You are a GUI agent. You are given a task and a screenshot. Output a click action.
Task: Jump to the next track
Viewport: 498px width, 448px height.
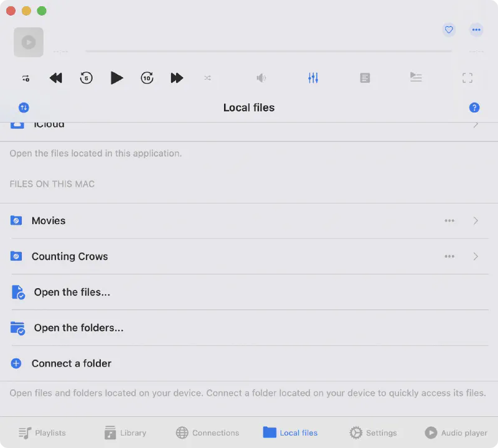point(177,78)
